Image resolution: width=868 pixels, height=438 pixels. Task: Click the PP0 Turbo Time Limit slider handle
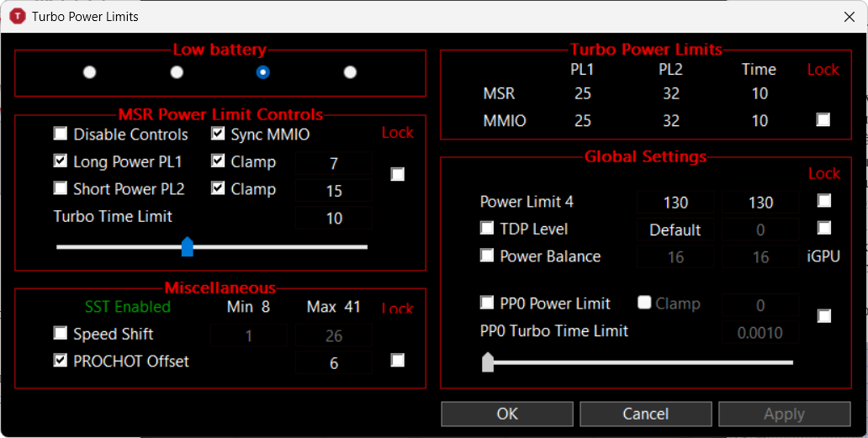488,362
